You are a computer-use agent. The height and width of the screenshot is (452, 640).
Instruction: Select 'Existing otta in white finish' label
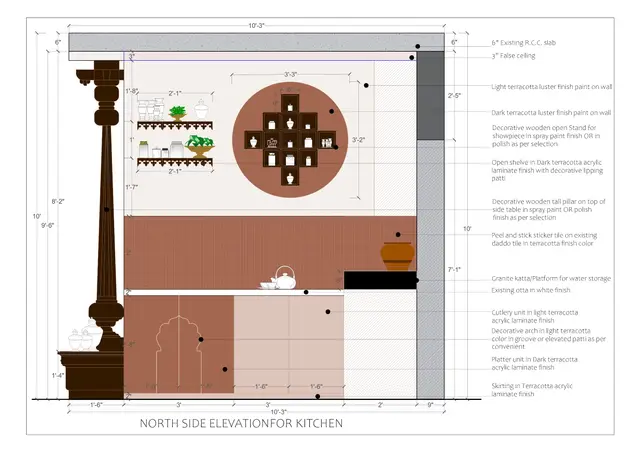(531, 290)
